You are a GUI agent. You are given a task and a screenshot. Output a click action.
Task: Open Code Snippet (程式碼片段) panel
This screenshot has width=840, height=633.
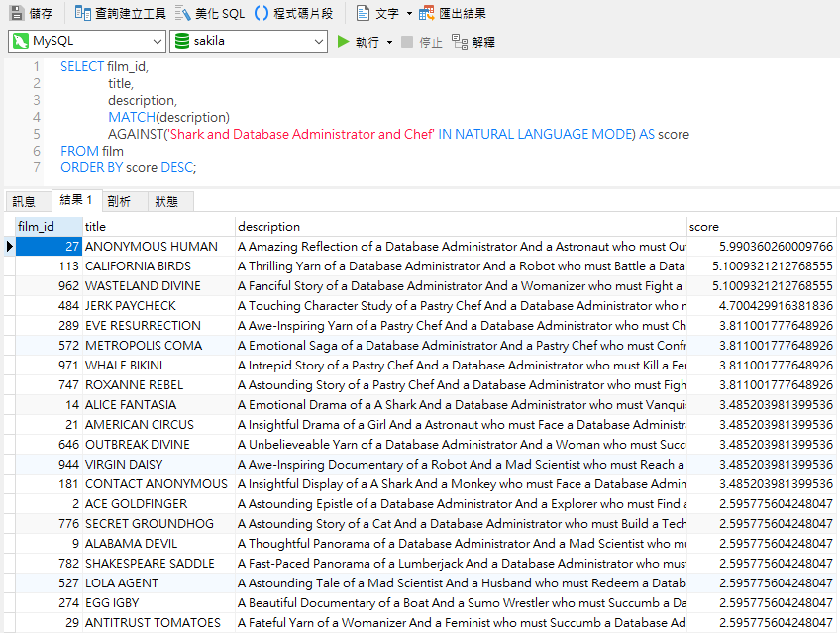tap(262, 13)
